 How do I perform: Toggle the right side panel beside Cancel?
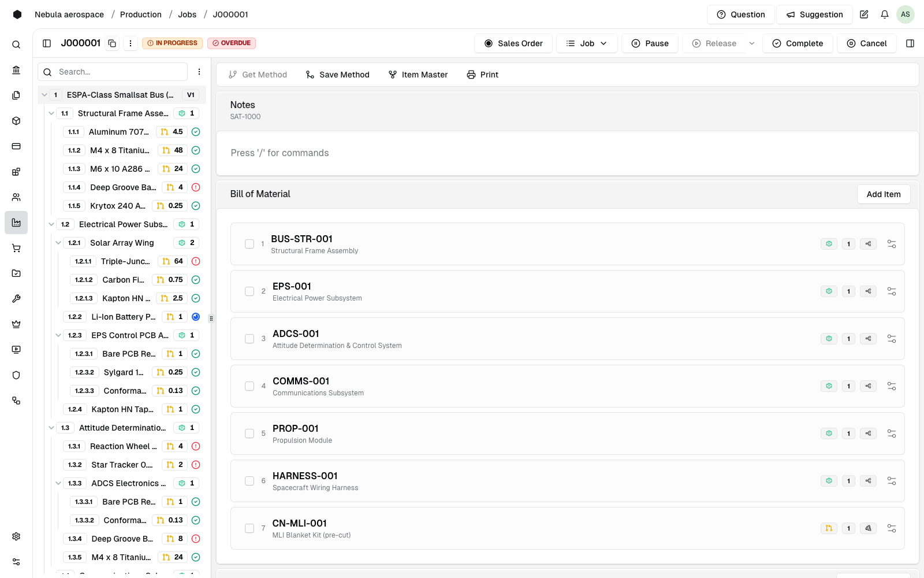click(x=910, y=43)
